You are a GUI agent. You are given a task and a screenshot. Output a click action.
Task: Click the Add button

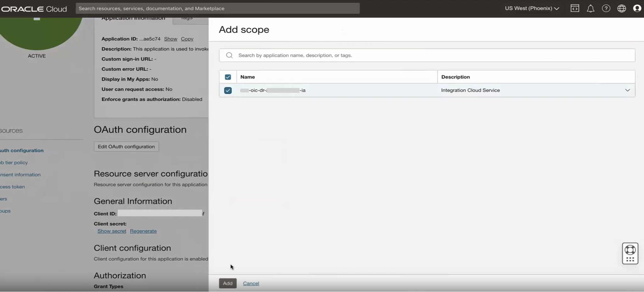[227, 283]
